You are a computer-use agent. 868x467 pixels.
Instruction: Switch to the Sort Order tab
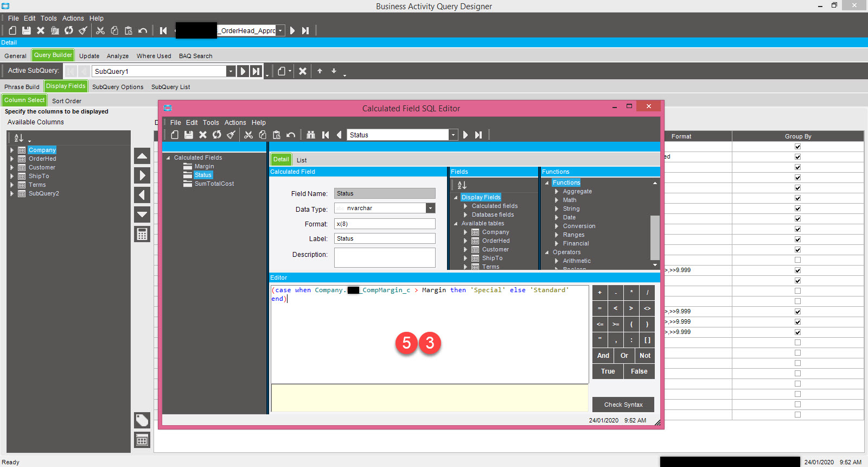67,101
